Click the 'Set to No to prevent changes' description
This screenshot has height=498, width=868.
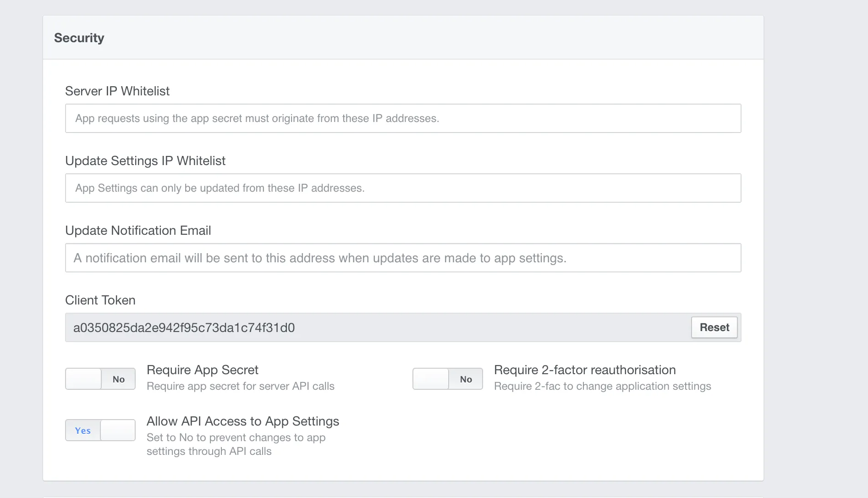coord(236,444)
